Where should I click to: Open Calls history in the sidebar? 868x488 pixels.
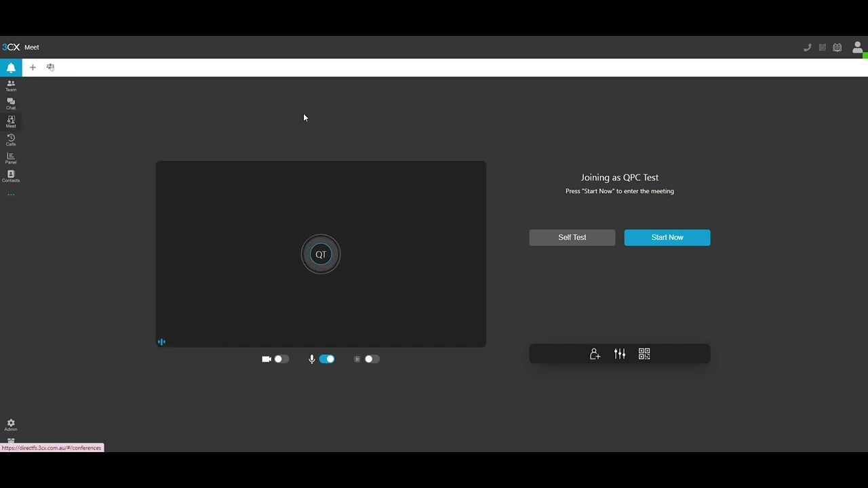(x=11, y=140)
